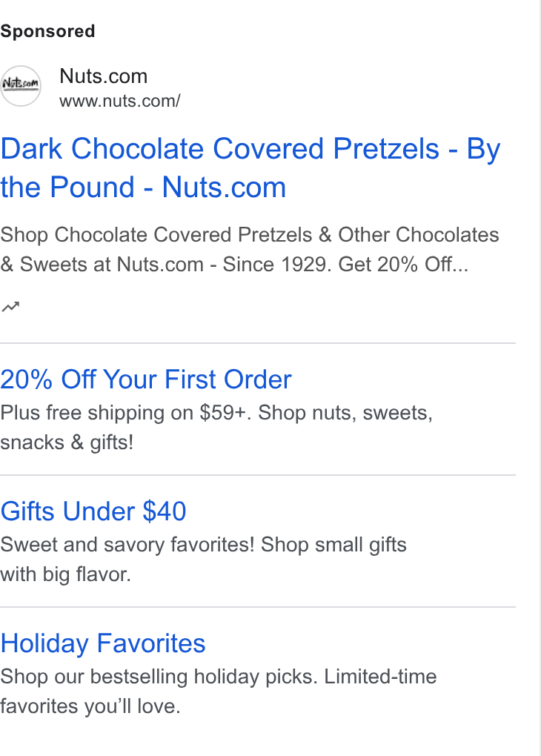Click the 'the Pound - Nuts.com' headline line

tap(143, 187)
